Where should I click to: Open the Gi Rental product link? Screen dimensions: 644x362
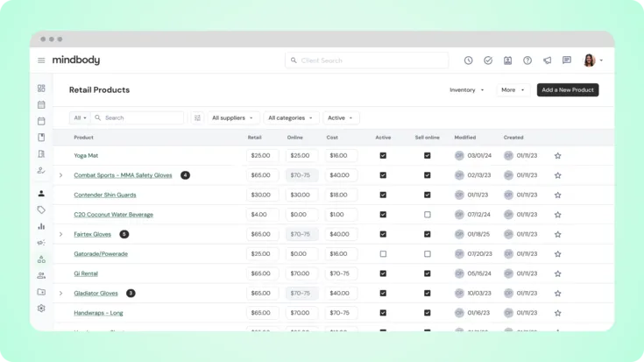point(86,273)
